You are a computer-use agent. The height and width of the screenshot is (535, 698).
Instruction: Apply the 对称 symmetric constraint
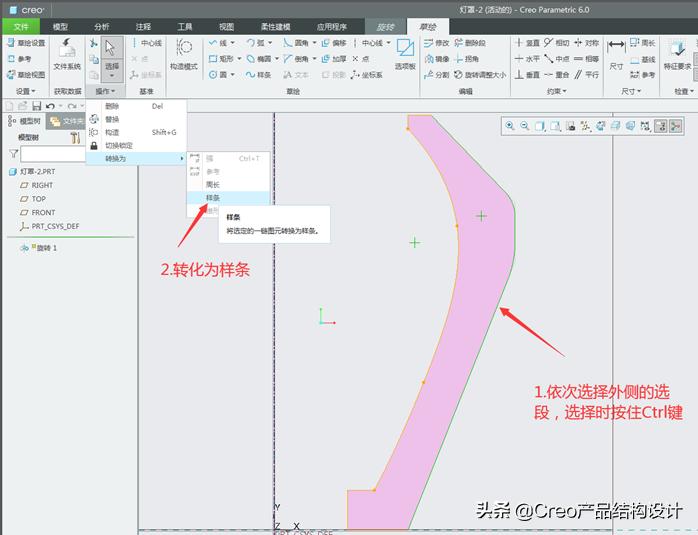(586, 43)
